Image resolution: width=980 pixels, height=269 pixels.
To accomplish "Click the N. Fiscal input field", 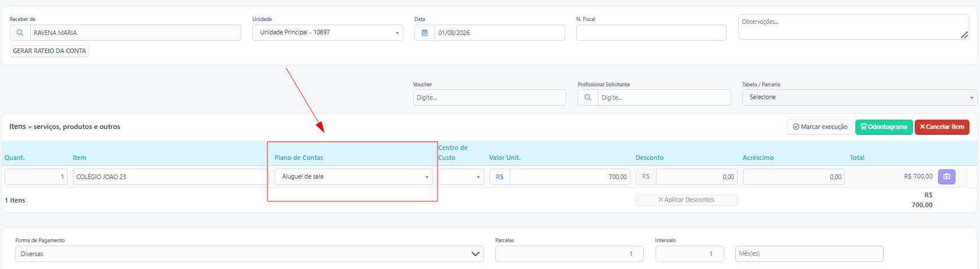I will (651, 33).
